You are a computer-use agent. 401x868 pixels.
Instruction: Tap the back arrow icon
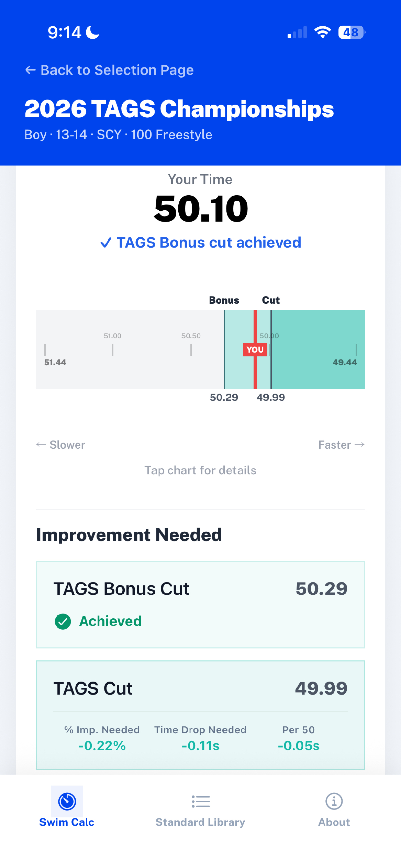(x=30, y=70)
